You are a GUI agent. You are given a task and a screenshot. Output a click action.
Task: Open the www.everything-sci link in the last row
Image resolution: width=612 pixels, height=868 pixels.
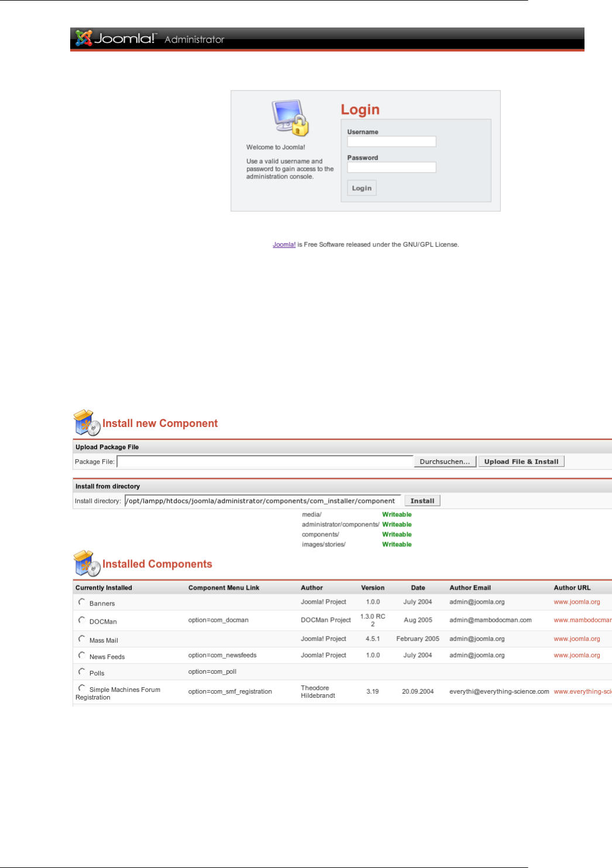point(583,691)
